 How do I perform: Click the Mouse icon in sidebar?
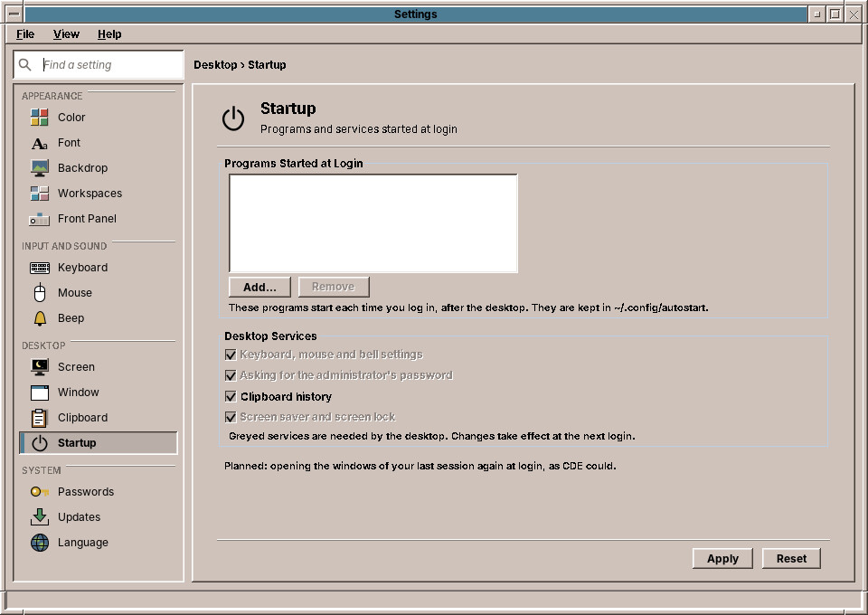(x=39, y=293)
